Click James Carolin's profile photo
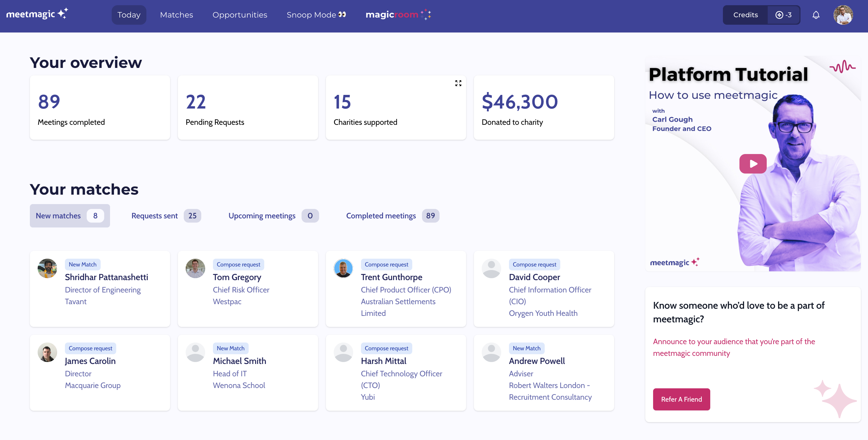Image resolution: width=868 pixels, height=440 pixels. click(47, 352)
